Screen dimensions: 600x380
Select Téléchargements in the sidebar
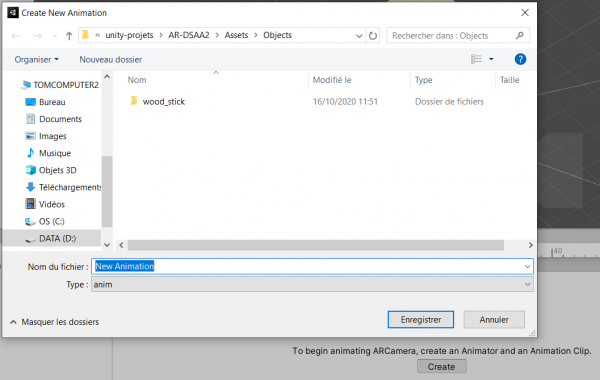tap(64, 187)
